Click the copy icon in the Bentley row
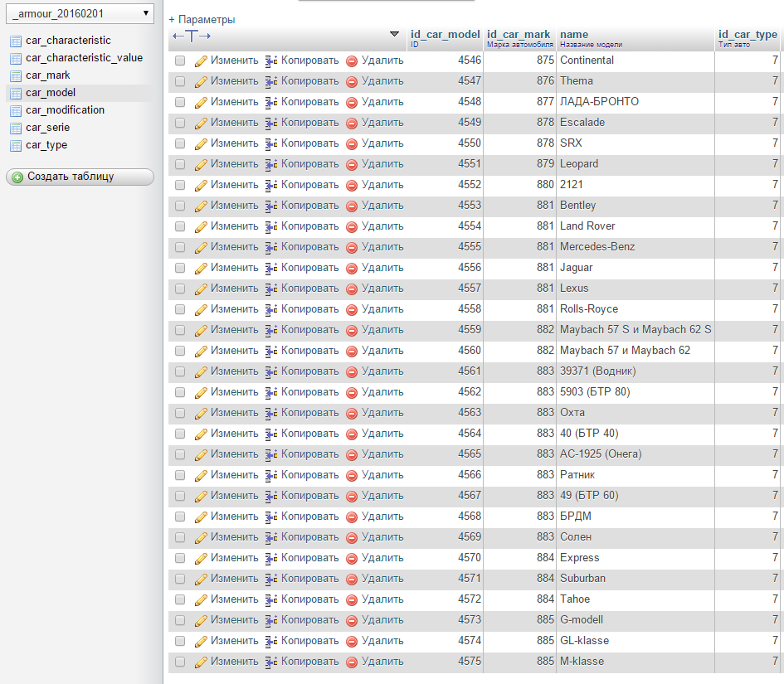Viewport: 784px width, 684px height. pos(271,206)
